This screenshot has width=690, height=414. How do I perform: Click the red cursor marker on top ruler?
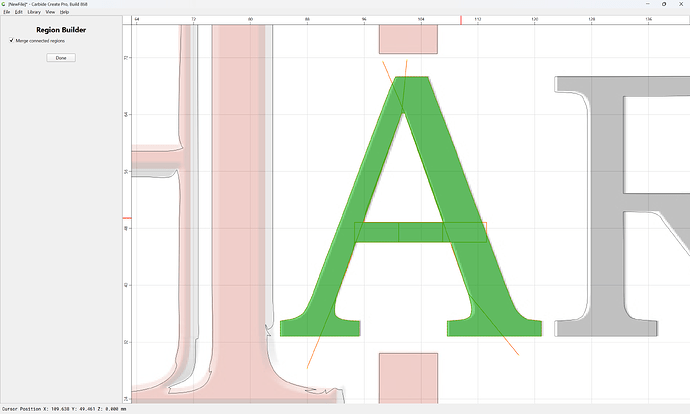[x=461, y=20]
